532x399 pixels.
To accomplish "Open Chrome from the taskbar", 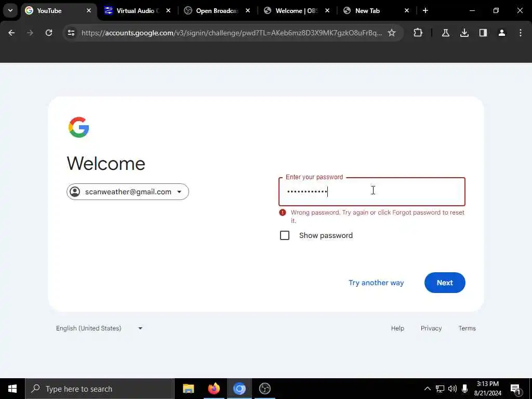I will [x=239, y=389].
